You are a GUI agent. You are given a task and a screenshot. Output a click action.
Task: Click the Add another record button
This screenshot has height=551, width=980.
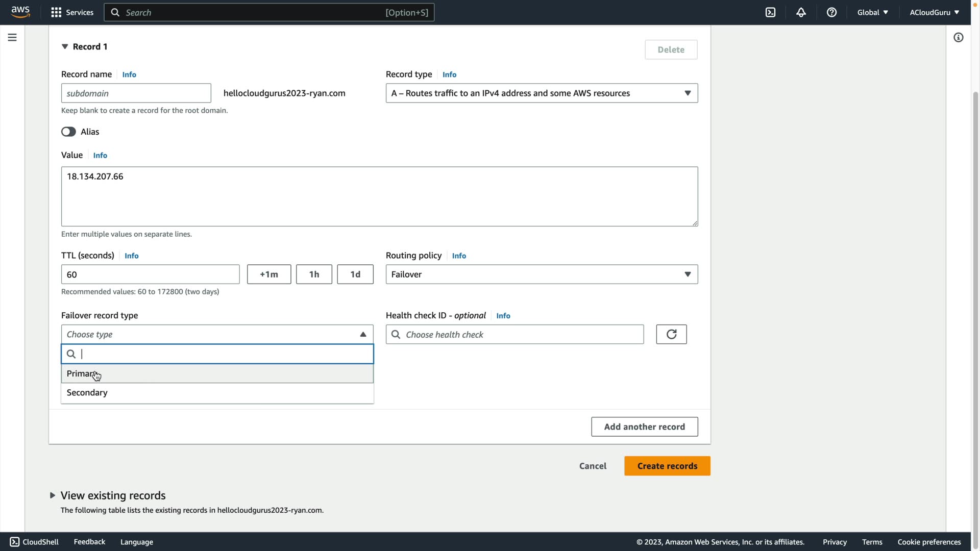tap(644, 427)
